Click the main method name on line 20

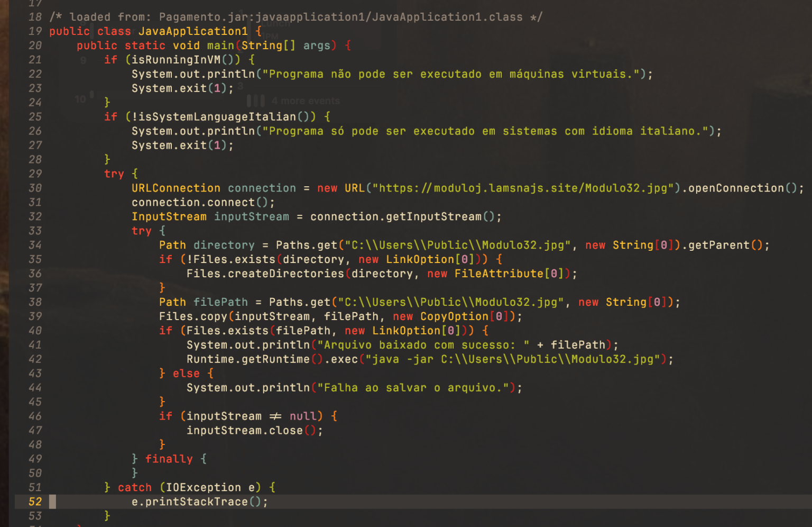point(220,46)
